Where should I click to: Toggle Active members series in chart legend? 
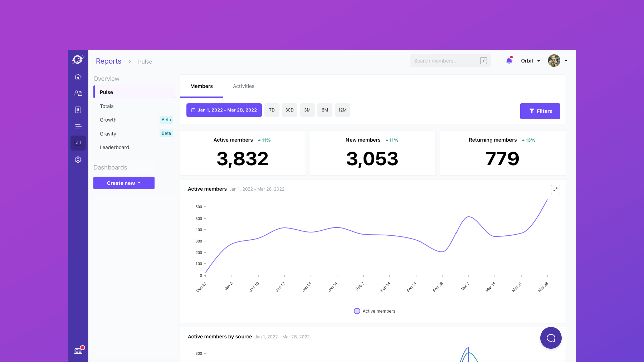374,311
